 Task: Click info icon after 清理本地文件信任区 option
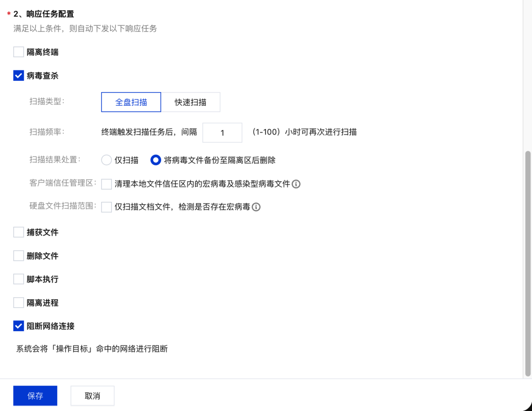click(x=297, y=184)
